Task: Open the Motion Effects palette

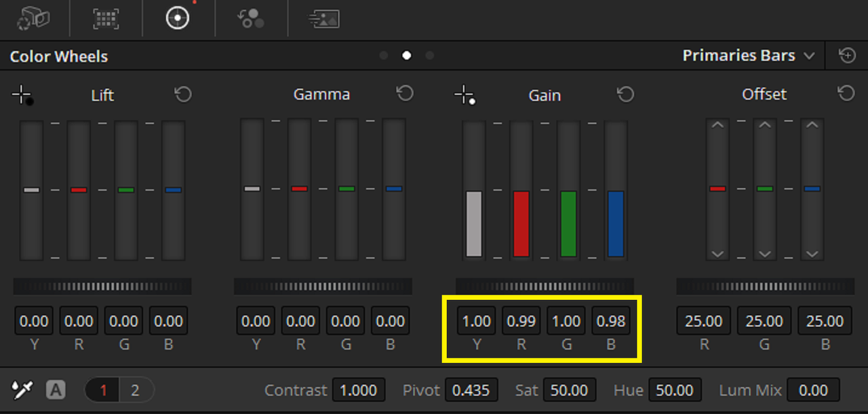Action: pyautogui.click(x=323, y=18)
